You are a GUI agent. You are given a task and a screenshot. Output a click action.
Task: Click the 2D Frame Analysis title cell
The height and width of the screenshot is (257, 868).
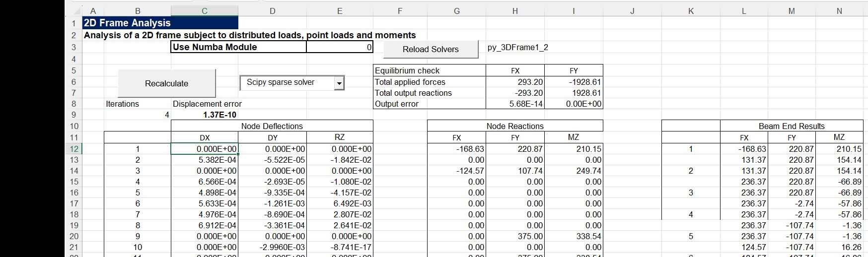pyautogui.click(x=160, y=23)
